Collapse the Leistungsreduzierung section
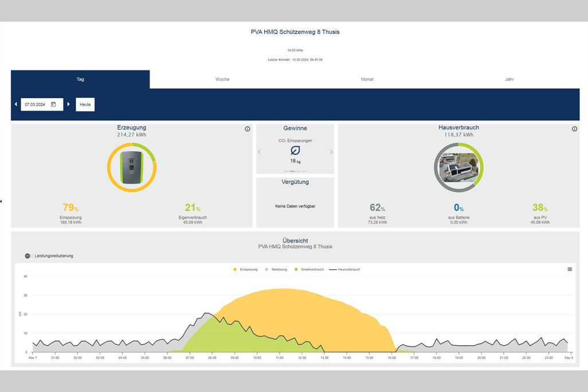Screen dimensions: 588x392 (x=28, y=256)
